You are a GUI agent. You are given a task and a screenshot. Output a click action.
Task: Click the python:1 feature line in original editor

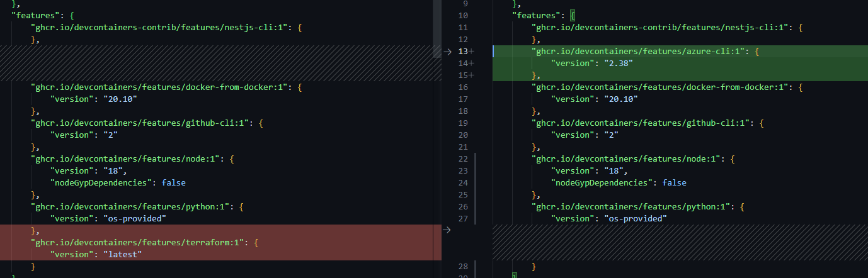(137, 206)
